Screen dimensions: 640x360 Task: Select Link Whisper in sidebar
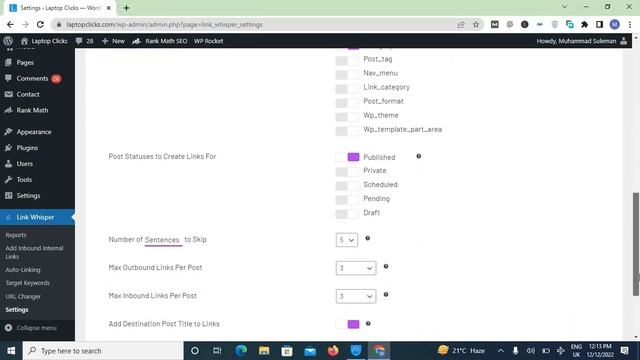(37, 217)
